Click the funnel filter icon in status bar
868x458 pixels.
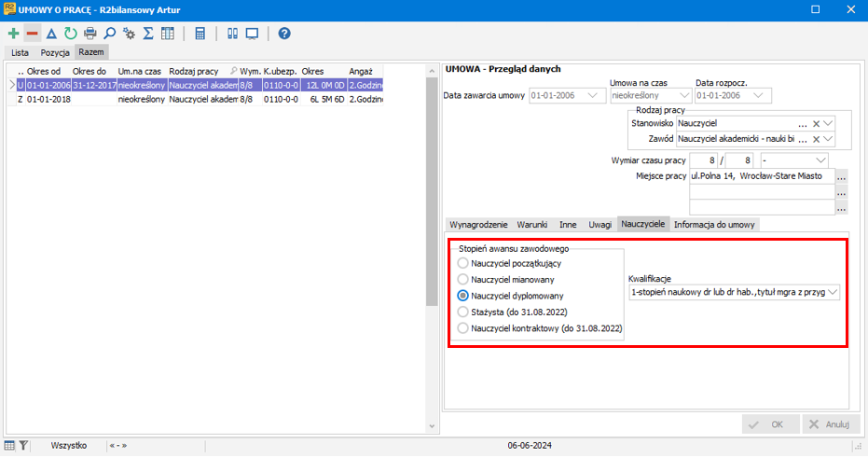23,445
